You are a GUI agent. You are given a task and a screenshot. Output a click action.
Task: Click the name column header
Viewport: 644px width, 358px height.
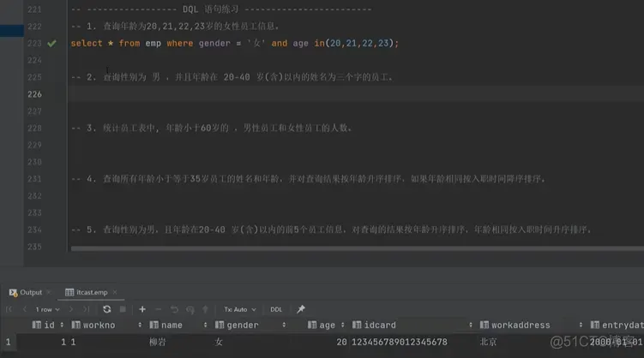point(172,325)
